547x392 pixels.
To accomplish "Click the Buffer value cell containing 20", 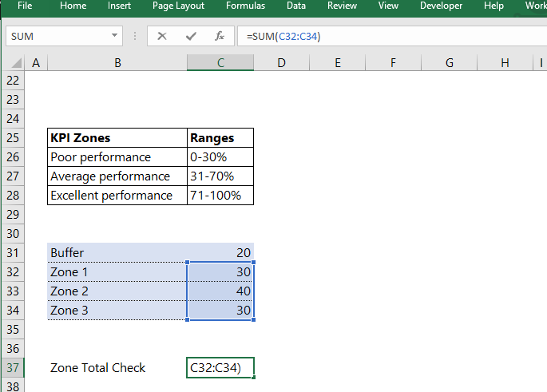I will click(x=220, y=252).
